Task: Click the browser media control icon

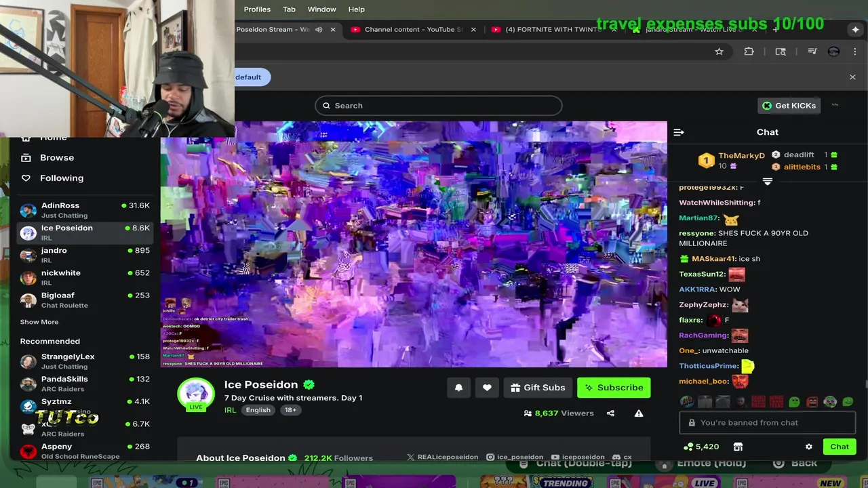Action: pos(812,52)
